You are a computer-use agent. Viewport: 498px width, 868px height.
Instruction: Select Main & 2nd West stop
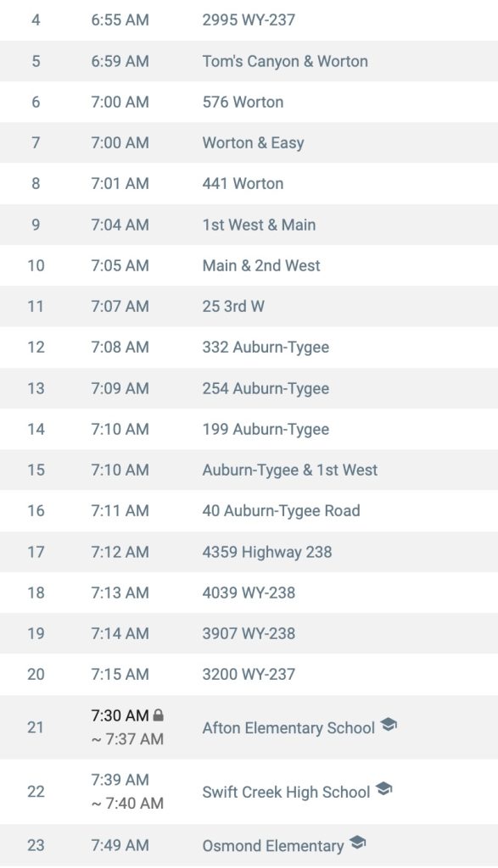click(x=249, y=265)
